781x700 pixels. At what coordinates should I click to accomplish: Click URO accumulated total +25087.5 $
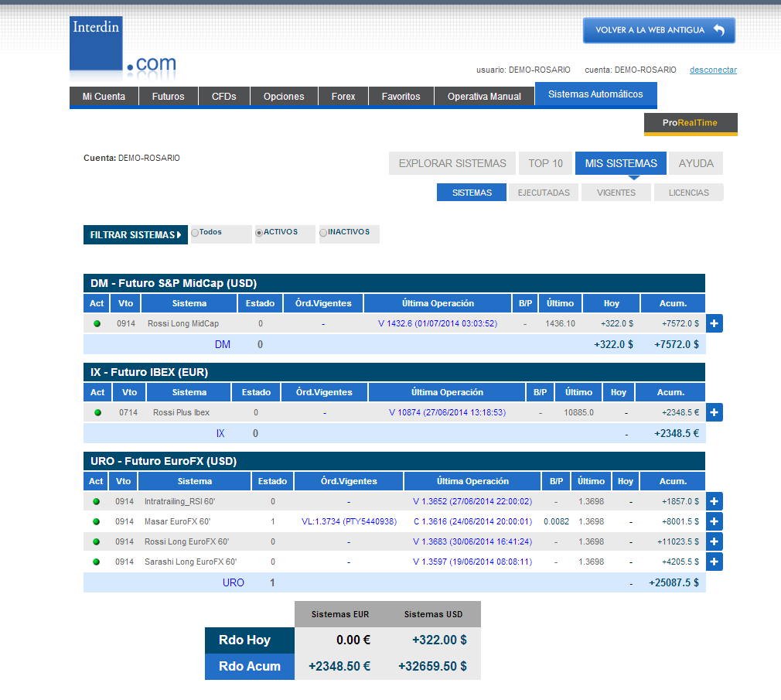coord(674,583)
